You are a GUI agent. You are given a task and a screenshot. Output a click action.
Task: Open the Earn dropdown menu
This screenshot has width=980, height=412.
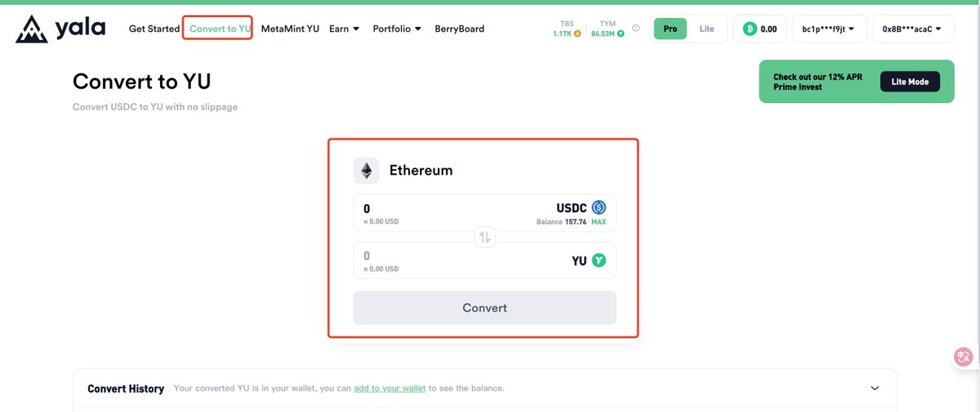click(x=344, y=29)
